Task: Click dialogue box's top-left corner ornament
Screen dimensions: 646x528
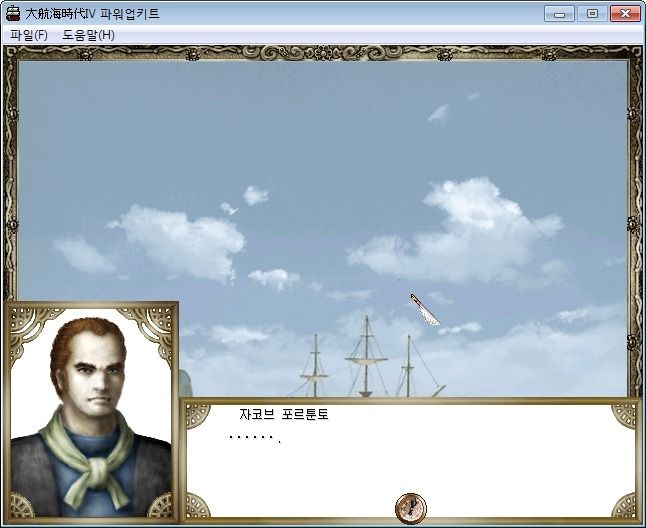Action: [198, 416]
